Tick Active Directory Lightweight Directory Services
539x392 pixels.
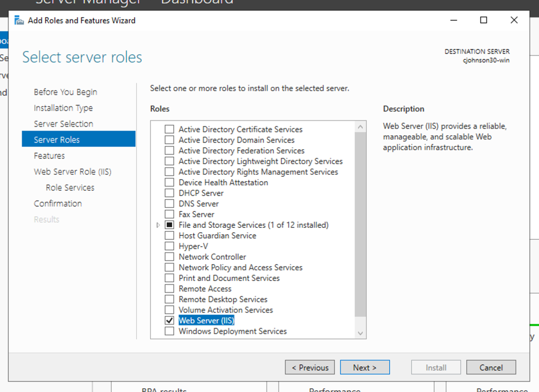(x=169, y=161)
